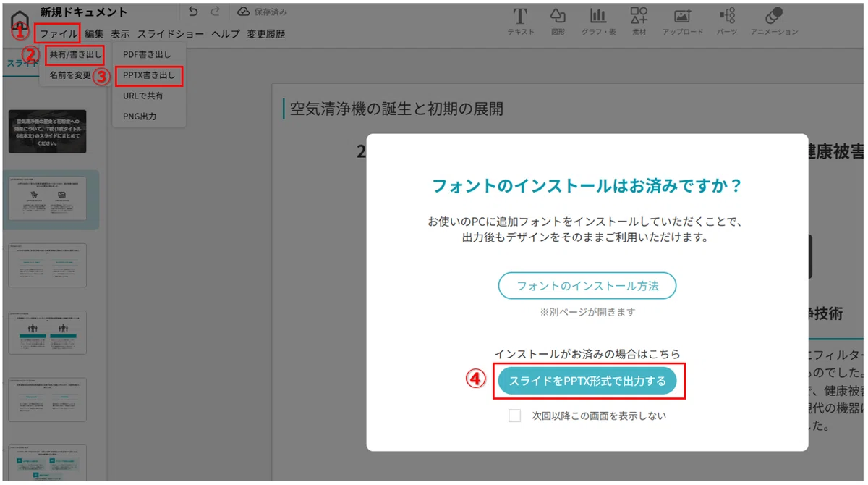
Task: Open the 編集 menu
Action: [94, 33]
